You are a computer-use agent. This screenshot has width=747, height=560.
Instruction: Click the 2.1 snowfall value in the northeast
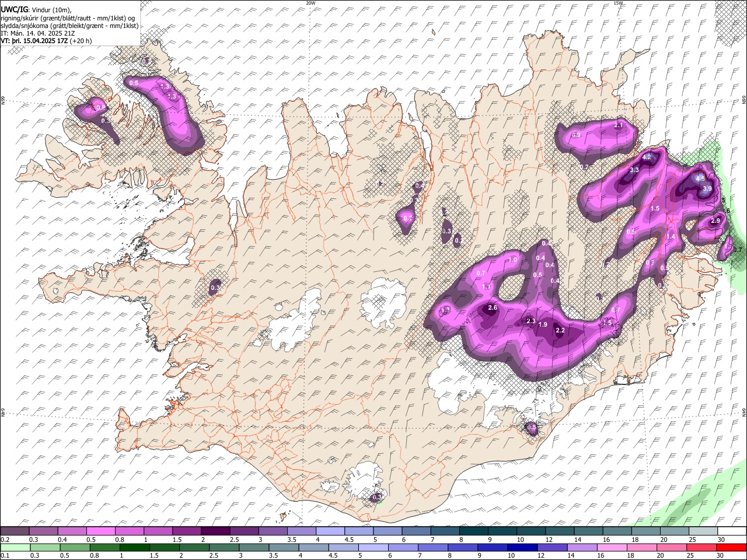click(x=619, y=125)
